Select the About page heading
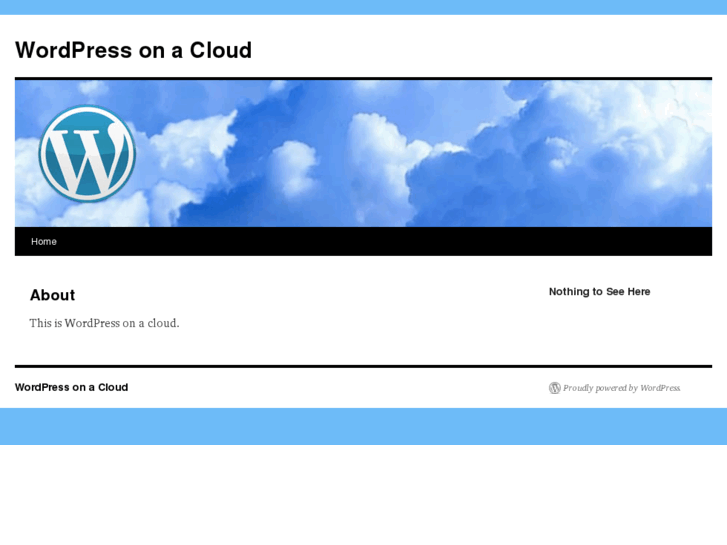 point(52,295)
